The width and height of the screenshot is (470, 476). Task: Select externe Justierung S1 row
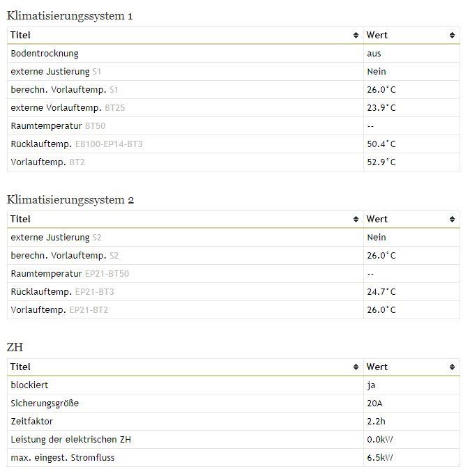(234, 72)
